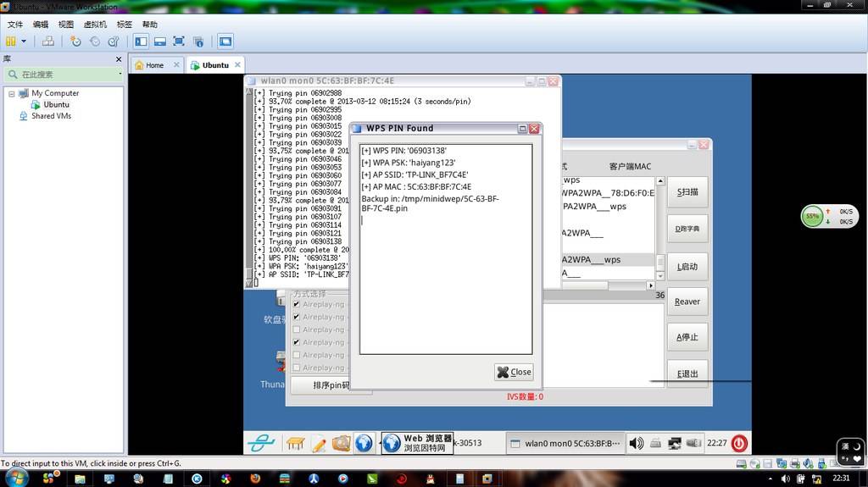Select the highlighted A2WPA___wps network row
868x487 pixels.
pos(608,259)
